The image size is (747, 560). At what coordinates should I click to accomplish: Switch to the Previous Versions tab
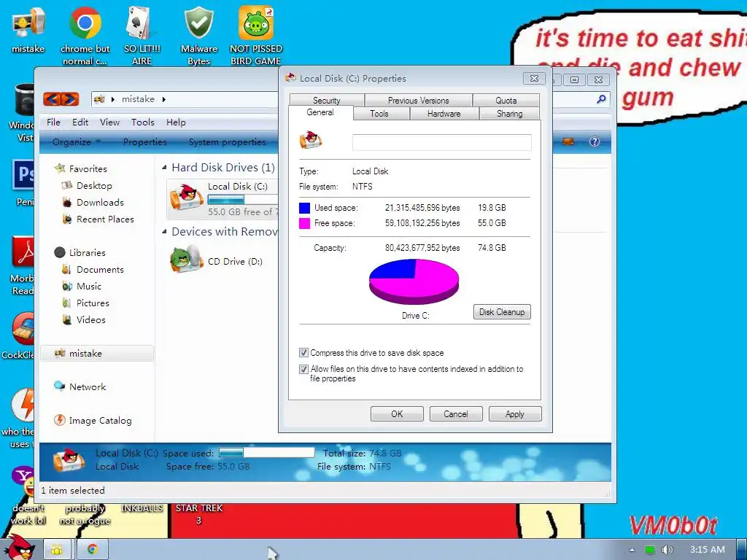tap(418, 101)
